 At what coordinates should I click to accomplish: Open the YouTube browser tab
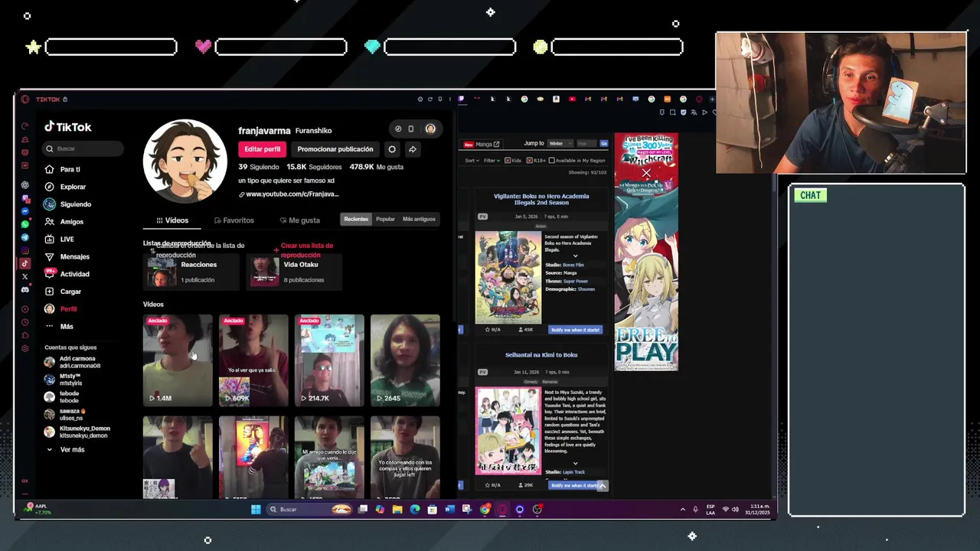click(572, 99)
